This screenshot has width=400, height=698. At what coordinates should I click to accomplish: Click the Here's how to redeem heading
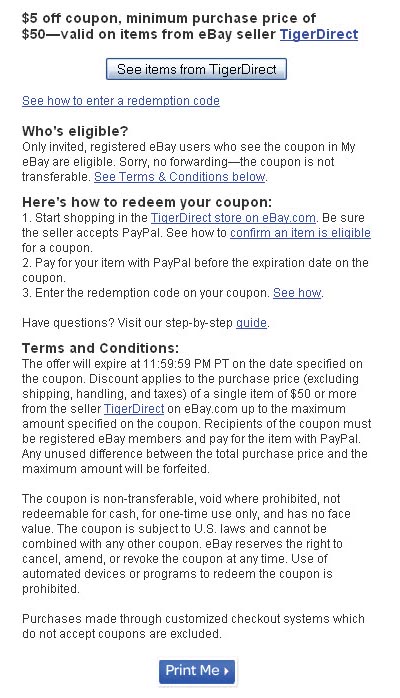[x=147, y=202]
